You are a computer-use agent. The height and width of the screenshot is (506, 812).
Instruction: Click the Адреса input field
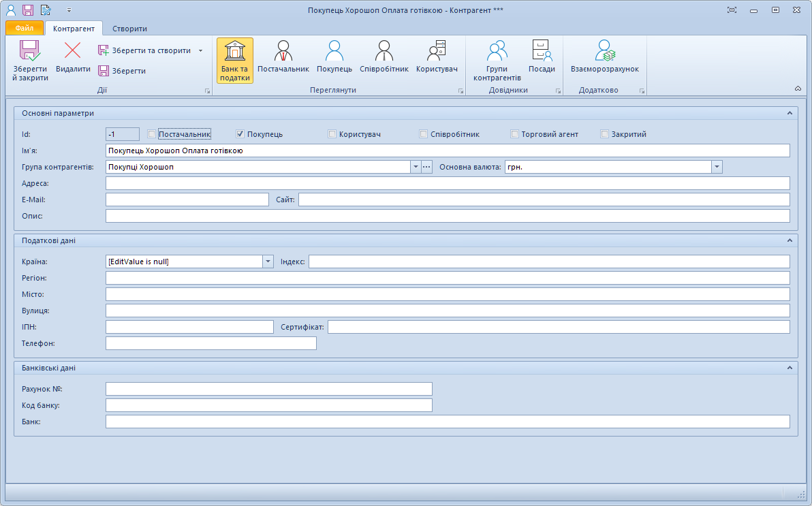[x=448, y=183]
